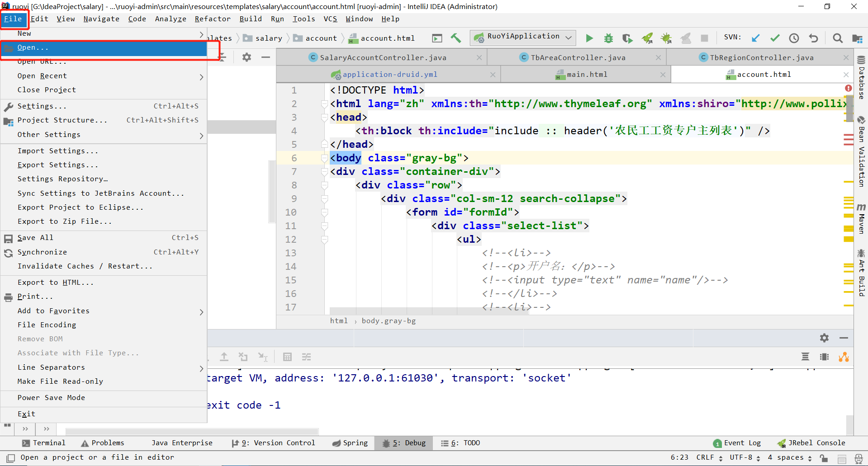Click the SVN Revert undo arrow icon
The width and height of the screenshot is (868, 466).
(813, 38)
